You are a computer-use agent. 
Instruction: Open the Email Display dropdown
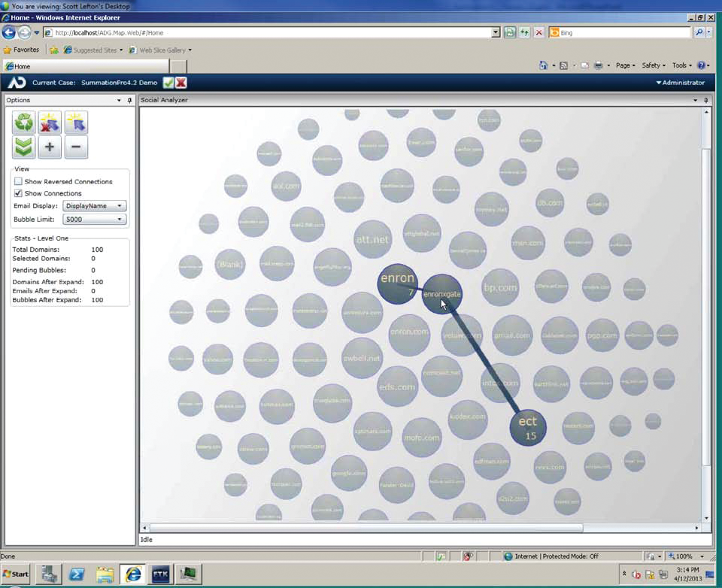(95, 206)
